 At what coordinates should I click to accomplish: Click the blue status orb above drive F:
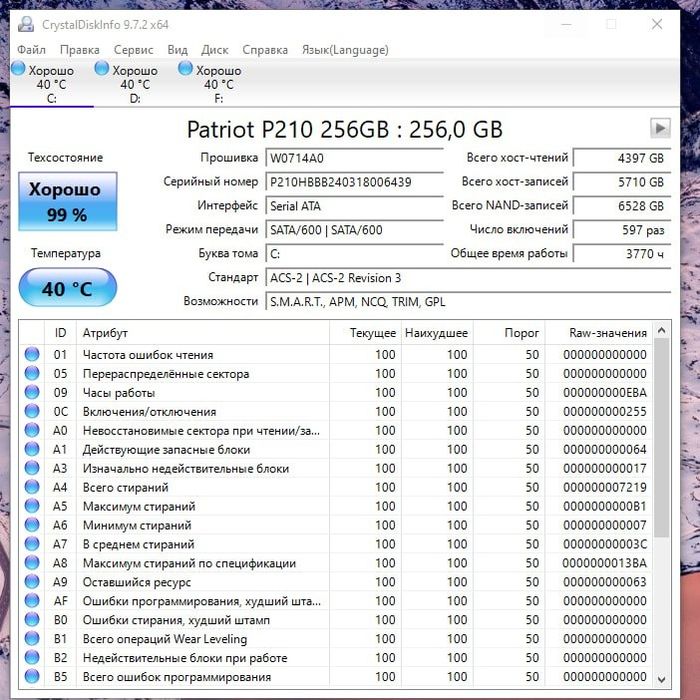(x=185, y=68)
